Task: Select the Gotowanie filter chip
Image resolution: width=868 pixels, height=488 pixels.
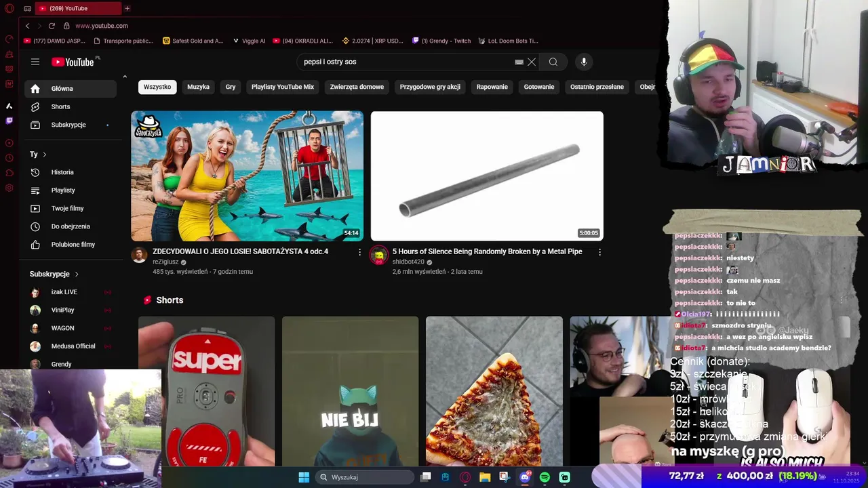Action: [539, 87]
